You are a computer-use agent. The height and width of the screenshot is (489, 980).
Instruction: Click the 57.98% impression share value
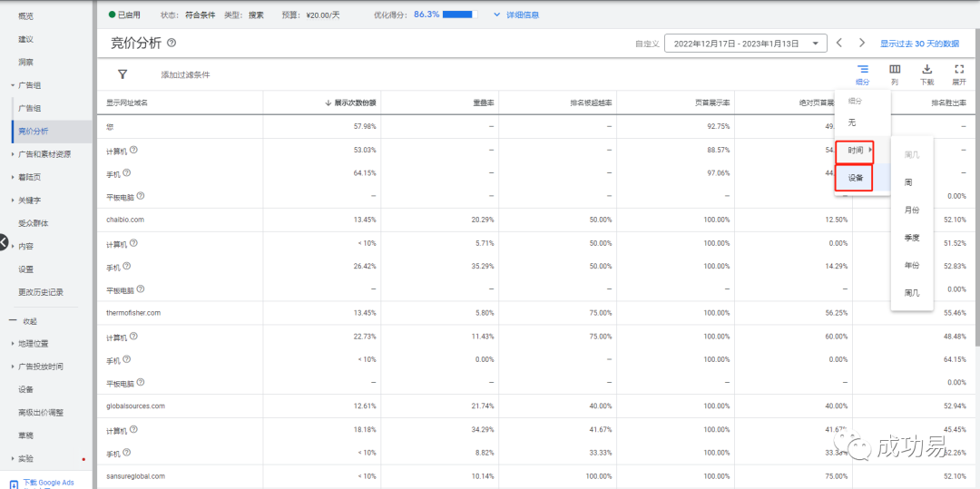pos(365,127)
